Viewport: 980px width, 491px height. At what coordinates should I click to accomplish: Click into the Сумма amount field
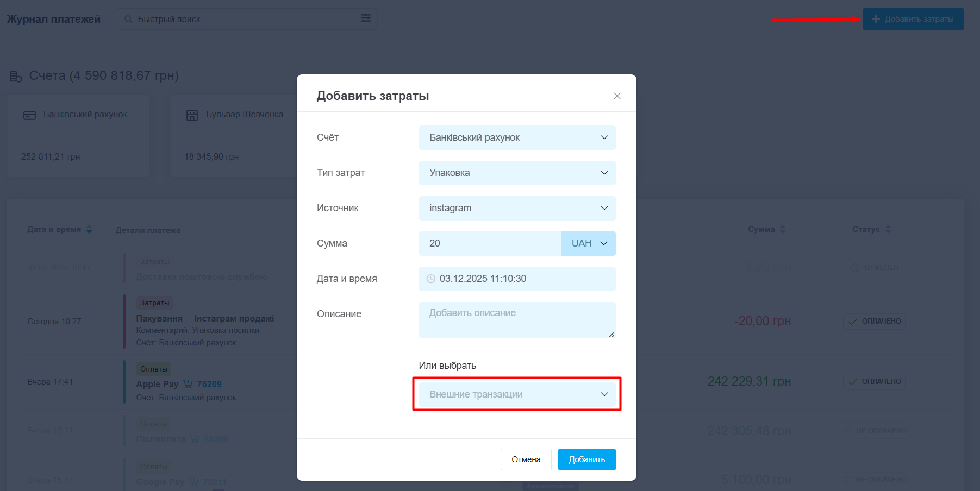pos(489,243)
